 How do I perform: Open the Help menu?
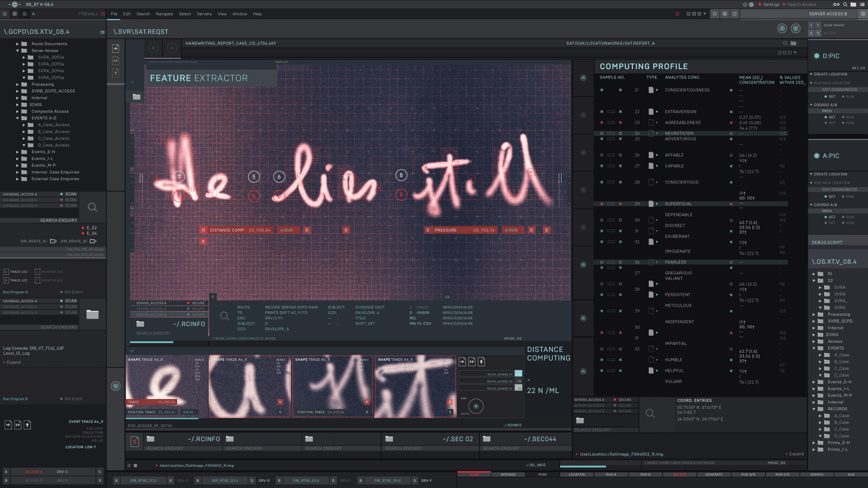(257, 14)
